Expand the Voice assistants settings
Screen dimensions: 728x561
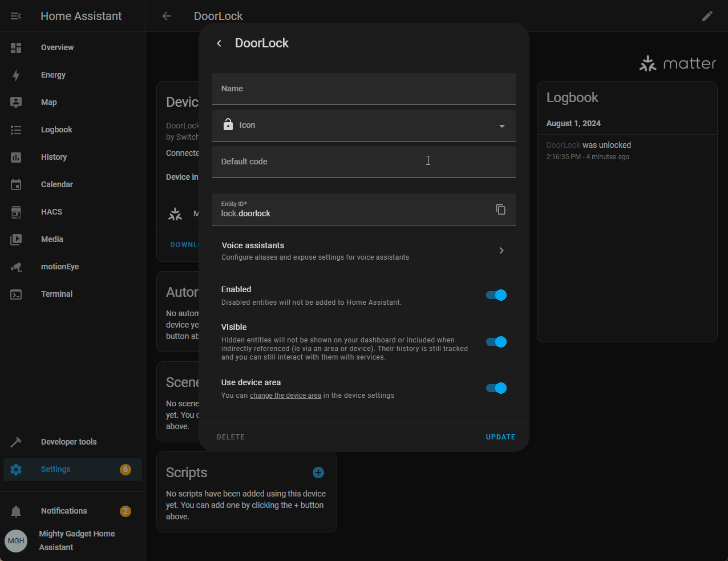tap(364, 251)
